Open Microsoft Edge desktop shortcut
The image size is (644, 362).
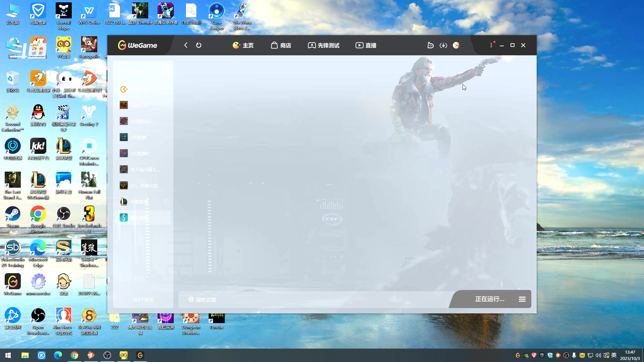[38, 253]
